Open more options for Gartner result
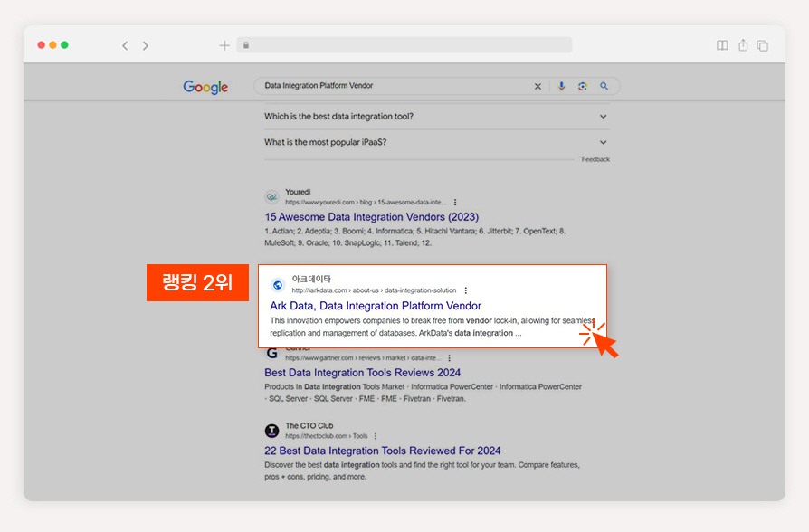809x532 pixels. click(450, 358)
